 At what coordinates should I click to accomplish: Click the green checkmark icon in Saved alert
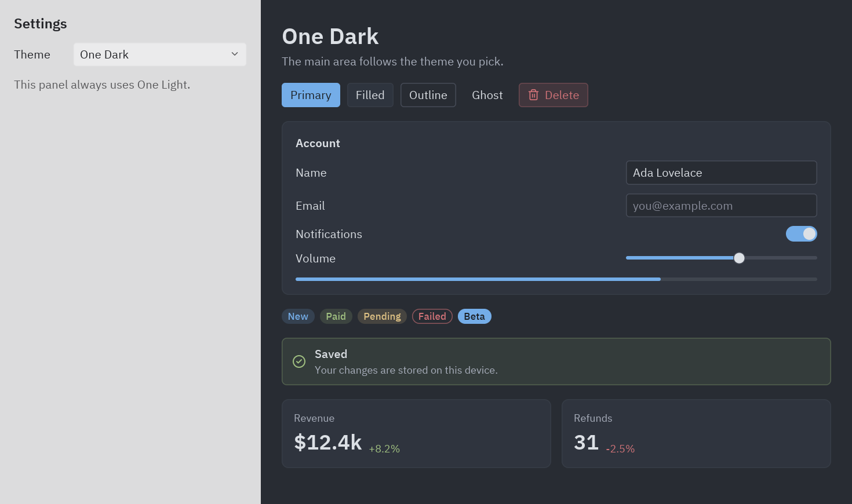coord(299,361)
